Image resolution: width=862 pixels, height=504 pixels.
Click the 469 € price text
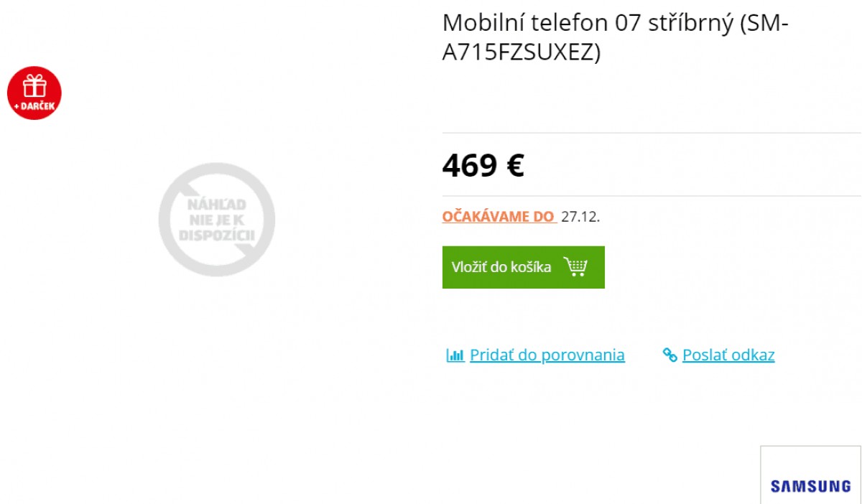point(483,166)
